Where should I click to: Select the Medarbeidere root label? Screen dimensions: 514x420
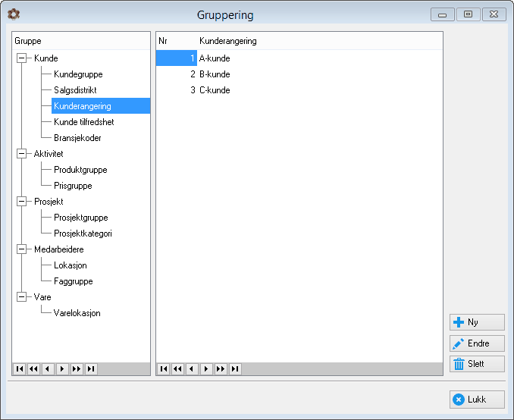coord(58,249)
